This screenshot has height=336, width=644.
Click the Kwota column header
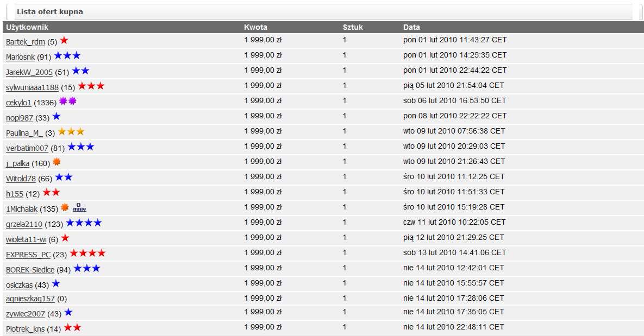(x=255, y=27)
